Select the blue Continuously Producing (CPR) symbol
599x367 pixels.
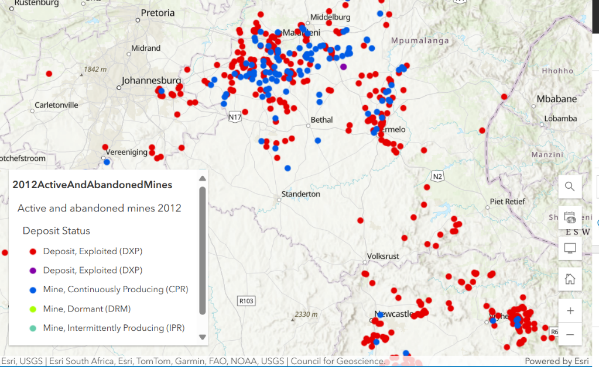click(x=33, y=290)
